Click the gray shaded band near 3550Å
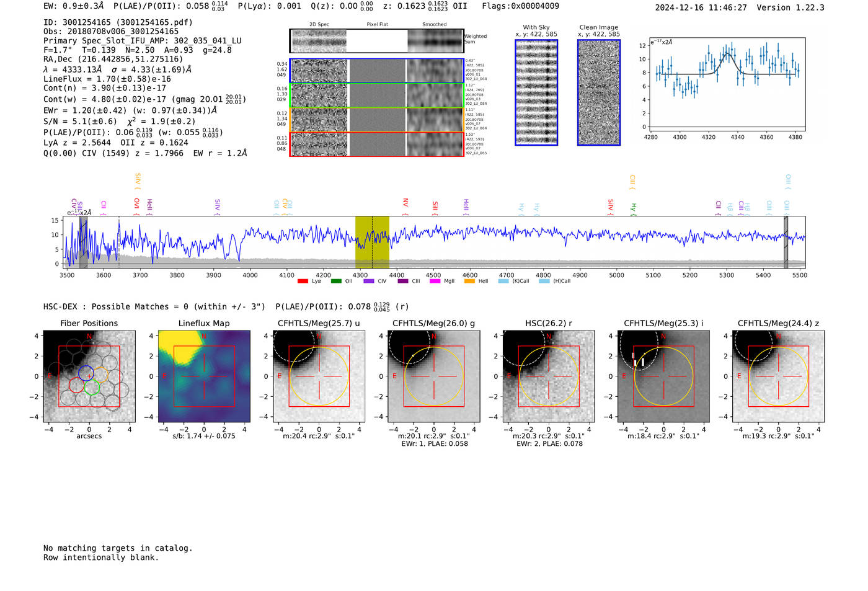Image resolution: width=868 pixels, height=591 pixels. tap(83, 242)
